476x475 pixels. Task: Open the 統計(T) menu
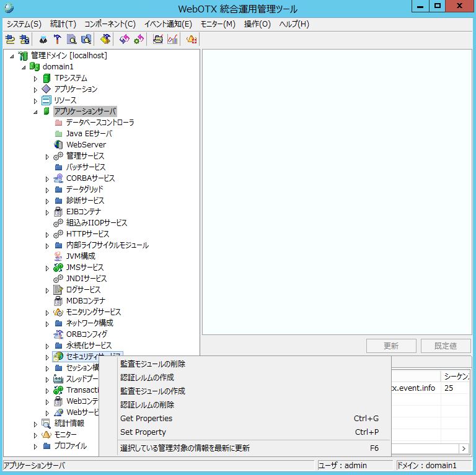(x=63, y=24)
